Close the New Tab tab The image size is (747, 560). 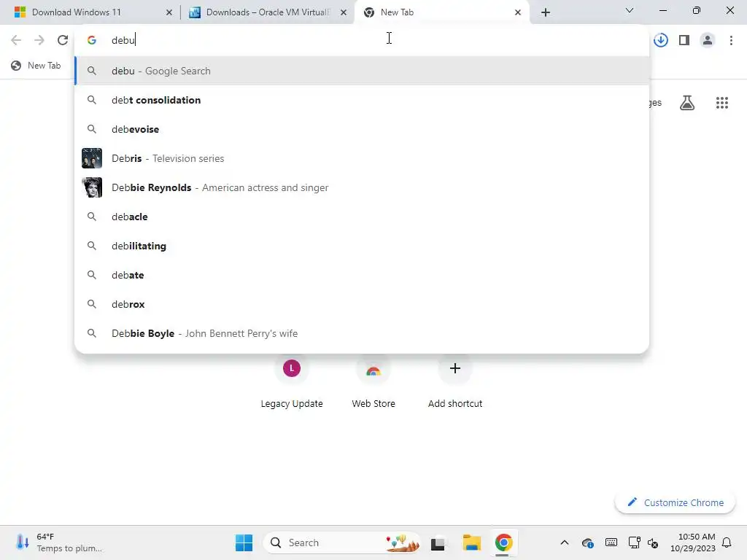pyautogui.click(x=518, y=12)
